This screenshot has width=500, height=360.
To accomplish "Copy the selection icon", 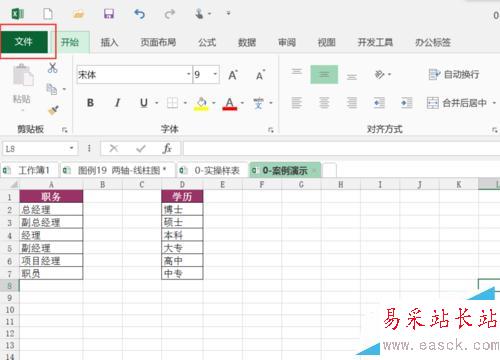I will 52,89.
